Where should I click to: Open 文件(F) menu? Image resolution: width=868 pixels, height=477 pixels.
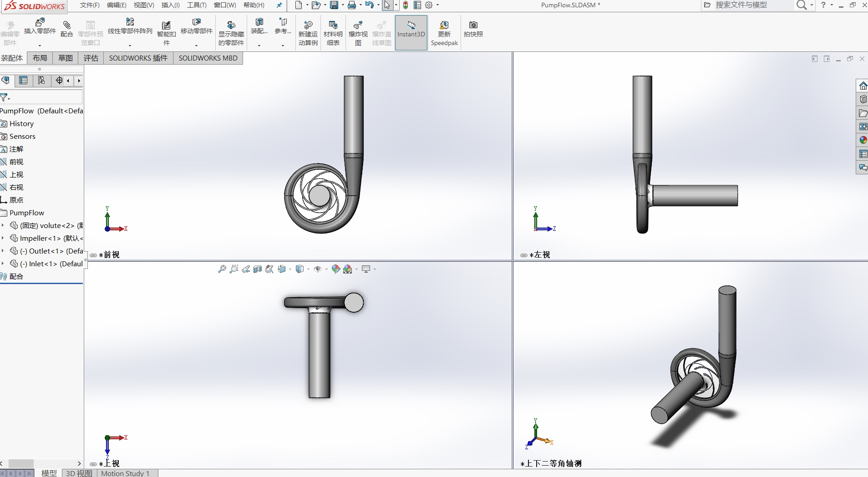[x=90, y=5]
